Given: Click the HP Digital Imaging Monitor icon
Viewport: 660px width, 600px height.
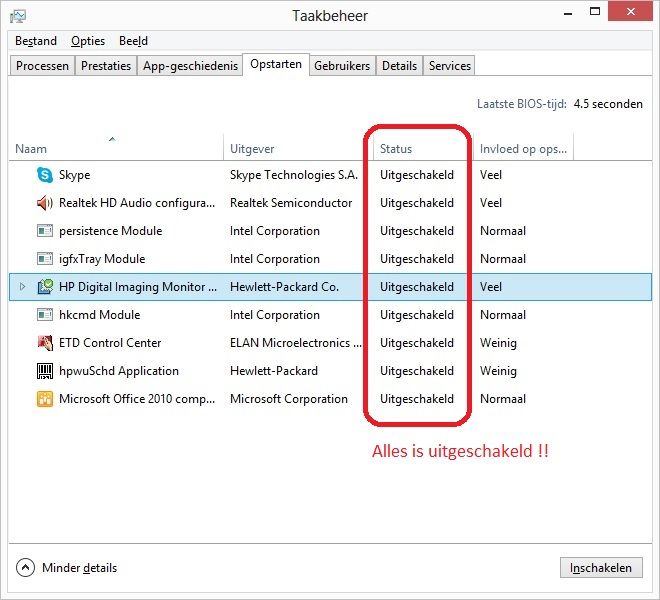Looking at the screenshot, I should pos(45,287).
